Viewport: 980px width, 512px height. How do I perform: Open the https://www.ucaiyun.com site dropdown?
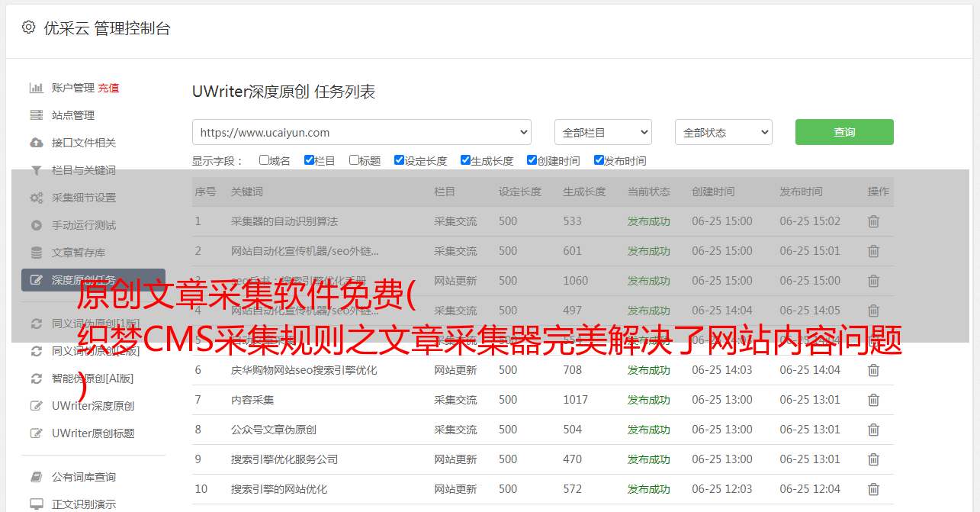coord(361,132)
